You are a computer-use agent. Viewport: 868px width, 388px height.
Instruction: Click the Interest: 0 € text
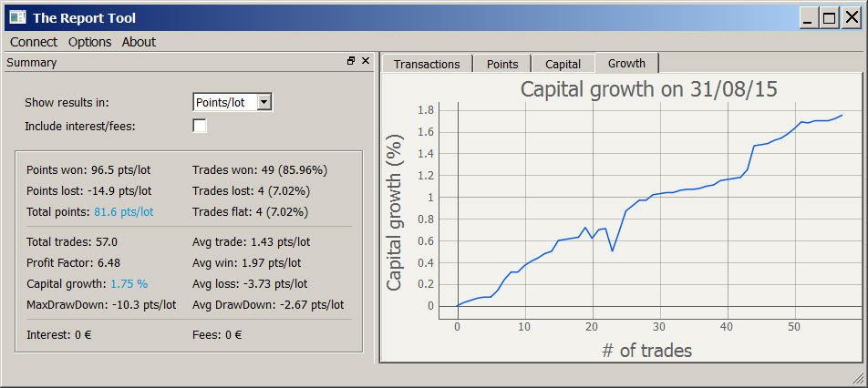58,335
